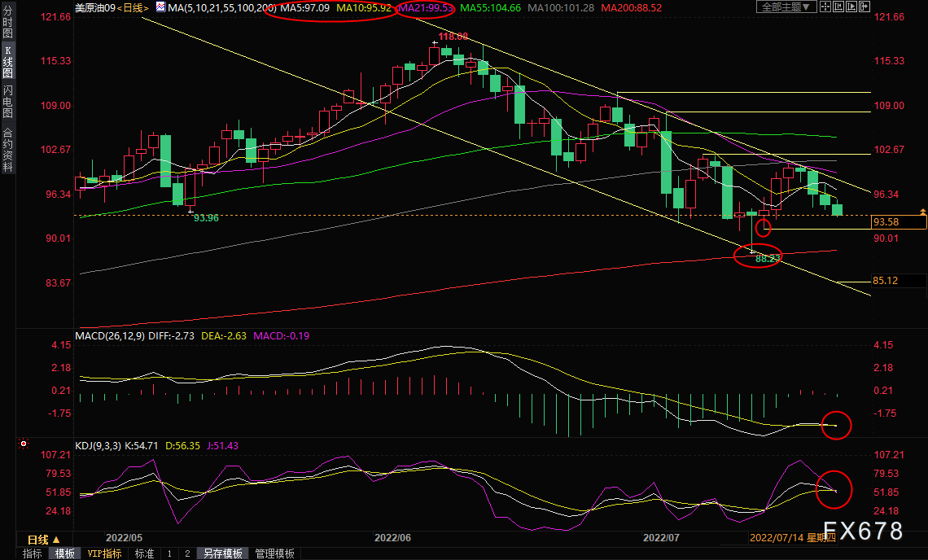Select the K线图 sidebar tab

tap(7, 63)
